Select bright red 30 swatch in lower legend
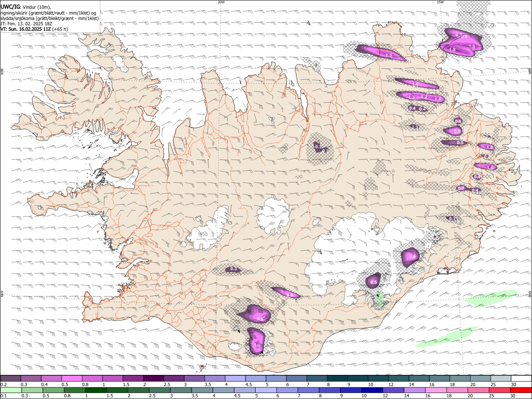 point(521,390)
